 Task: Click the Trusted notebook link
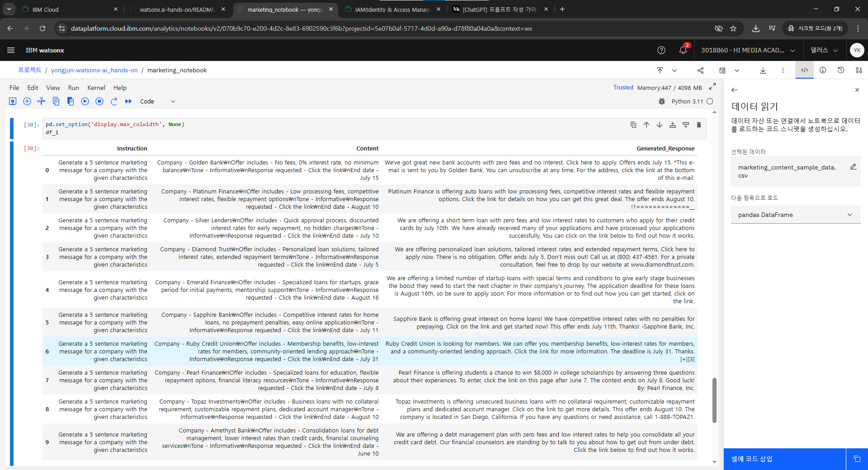623,88
